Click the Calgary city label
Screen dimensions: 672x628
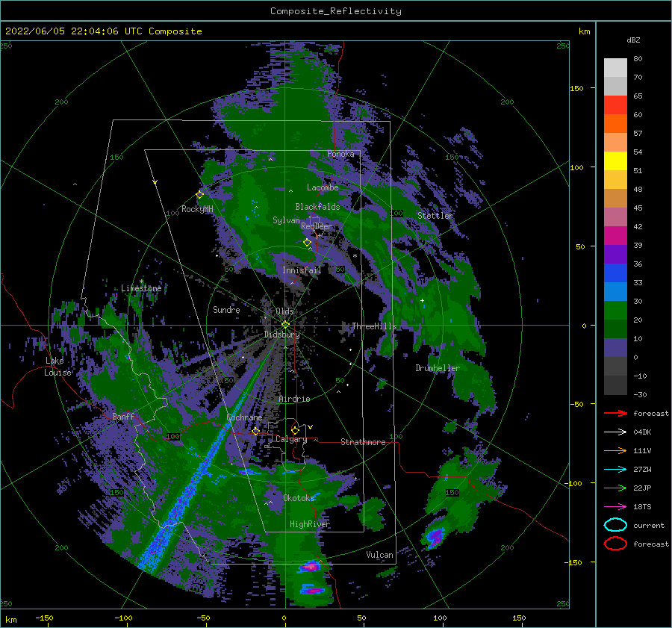point(291,439)
